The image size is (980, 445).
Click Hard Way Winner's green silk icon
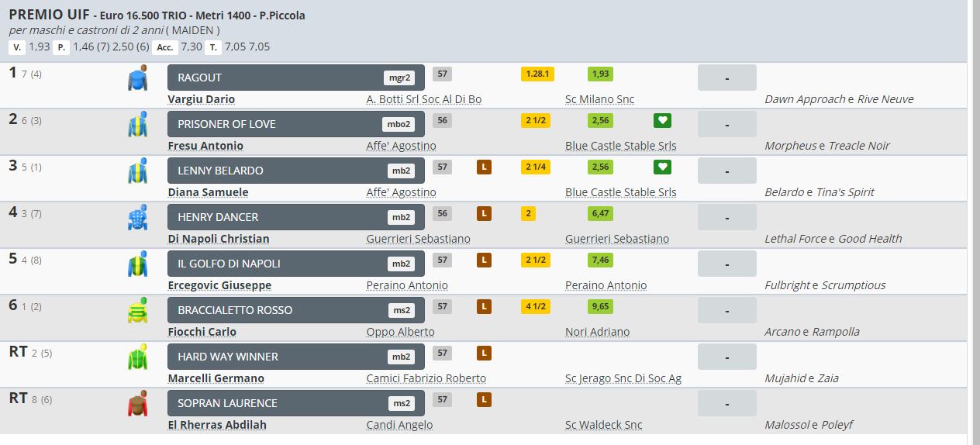pyautogui.click(x=137, y=357)
